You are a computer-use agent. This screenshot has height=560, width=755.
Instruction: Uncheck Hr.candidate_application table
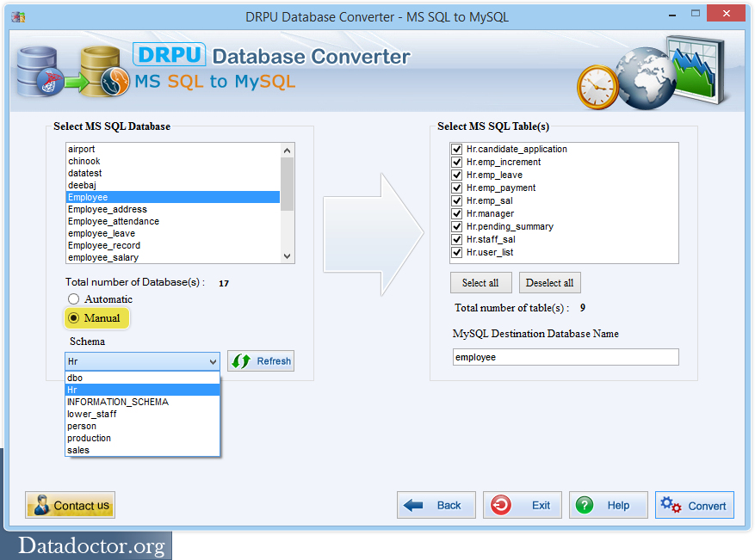(x=457, y=149)
